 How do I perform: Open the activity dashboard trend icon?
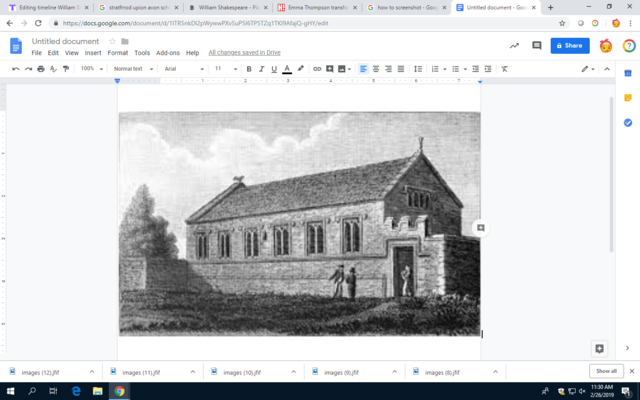point(514,46)
